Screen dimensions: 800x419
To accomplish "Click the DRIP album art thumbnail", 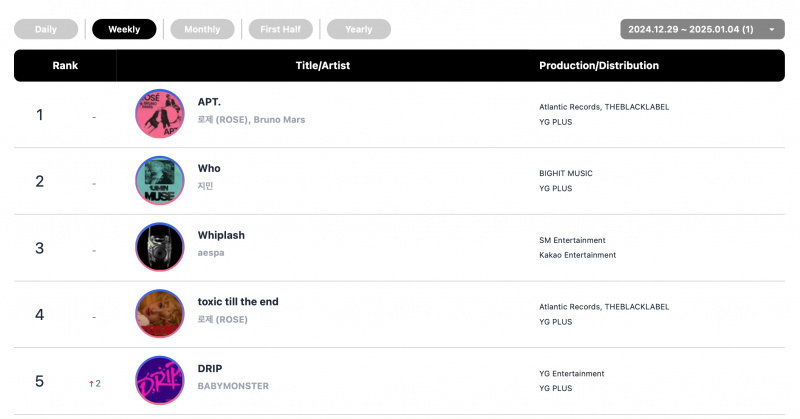I will click(x=160, y=381).
